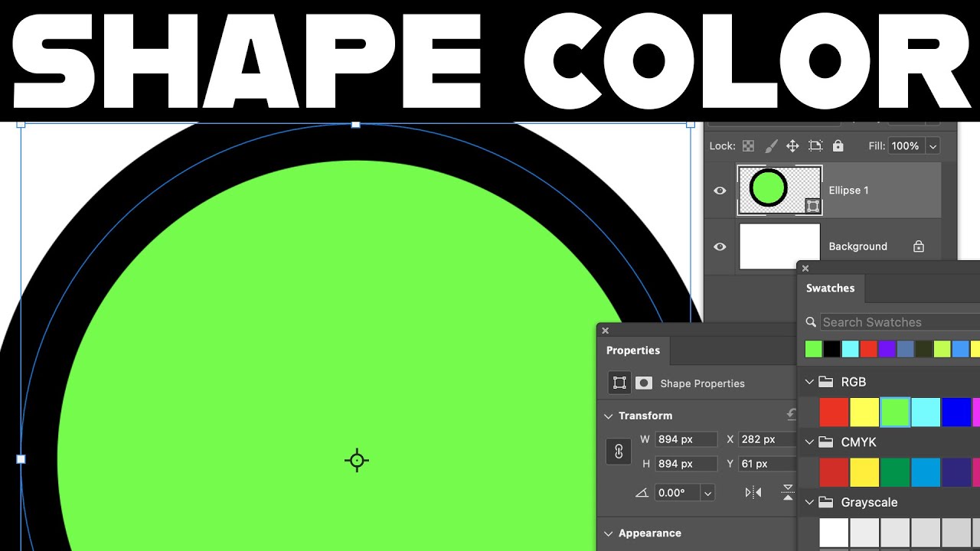The height and width of the screenshot is (551, 980).
Task: Collapse the Appearance section
Action: point(609,533)
